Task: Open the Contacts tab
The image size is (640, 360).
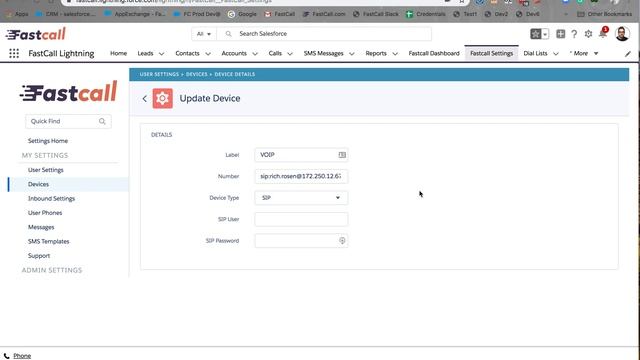Action: pyautogui.click(x=187, y=53)
